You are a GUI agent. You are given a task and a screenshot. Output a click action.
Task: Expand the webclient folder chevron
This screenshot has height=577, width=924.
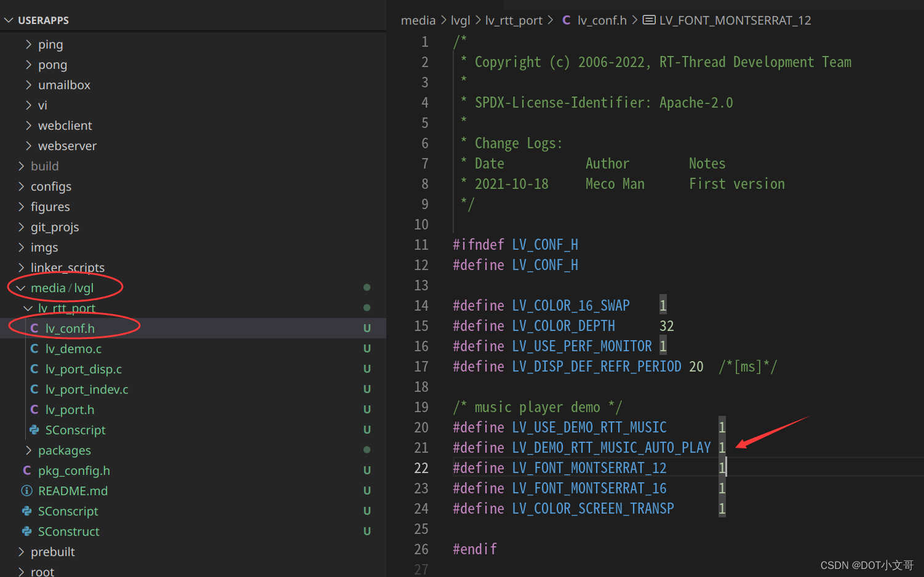28,125
